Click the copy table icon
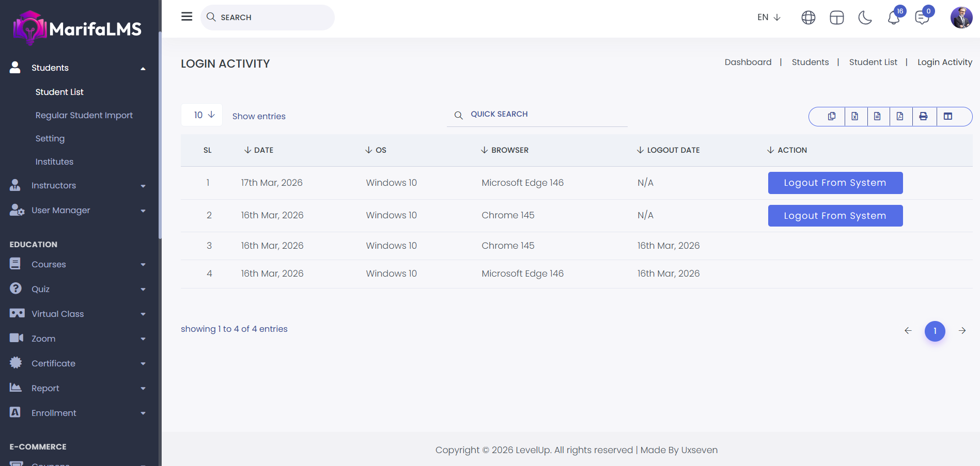This screenshot has width=980, height=466. point(831,117)
